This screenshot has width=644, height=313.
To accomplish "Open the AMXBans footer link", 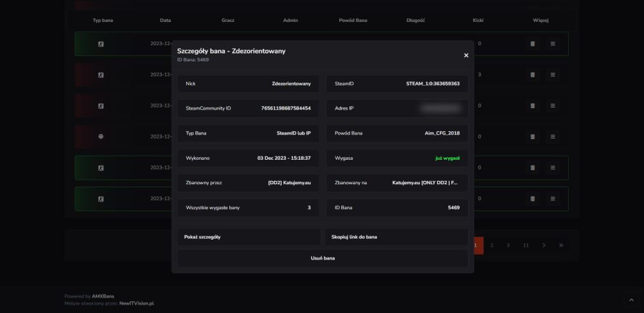I will click(x=103, y=296).
